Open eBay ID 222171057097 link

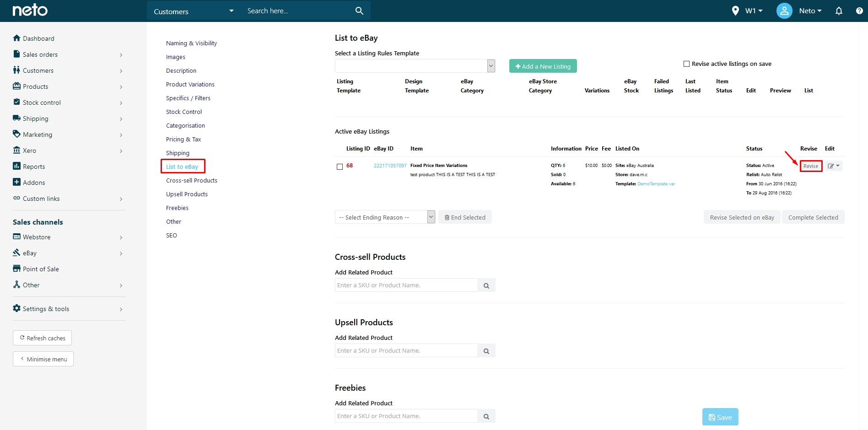coord(390,166)
